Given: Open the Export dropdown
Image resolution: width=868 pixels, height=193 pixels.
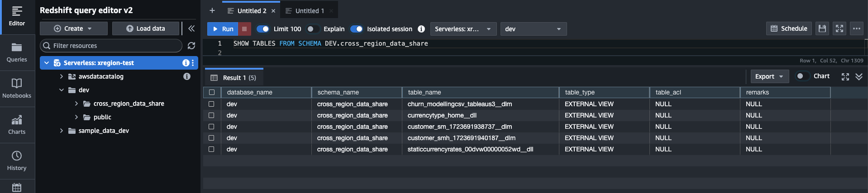Looking at the screenshot, I should (x=769, y=76).
